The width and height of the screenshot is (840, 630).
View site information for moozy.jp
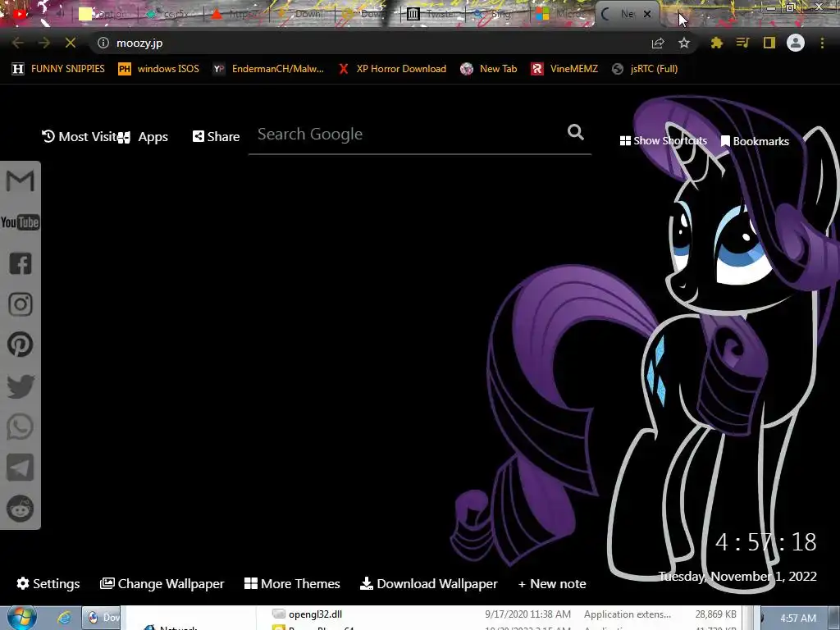click(103, 43)
